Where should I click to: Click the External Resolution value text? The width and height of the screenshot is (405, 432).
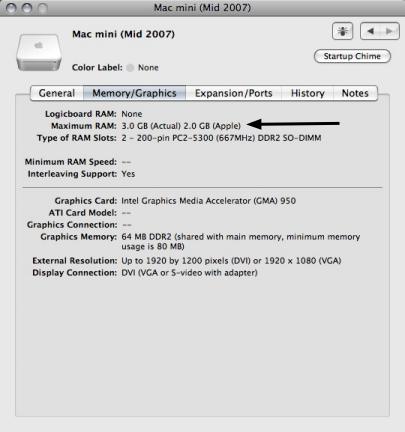231,261
